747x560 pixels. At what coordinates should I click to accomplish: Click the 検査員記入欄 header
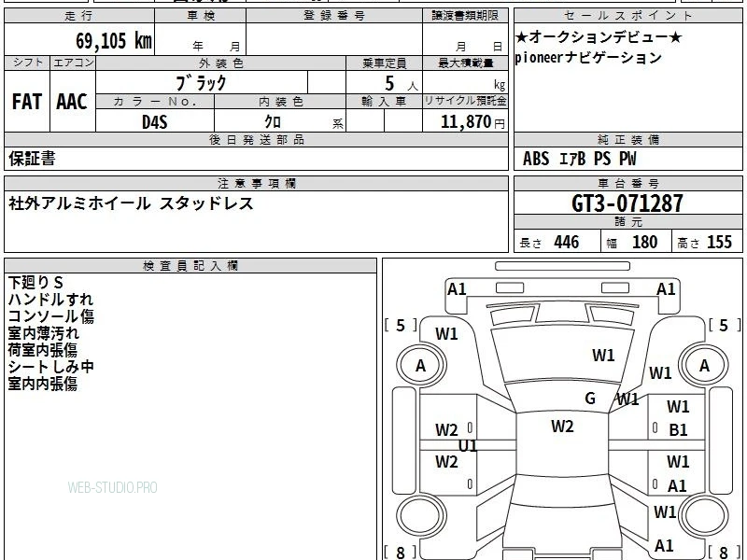[x=190, y=266]
